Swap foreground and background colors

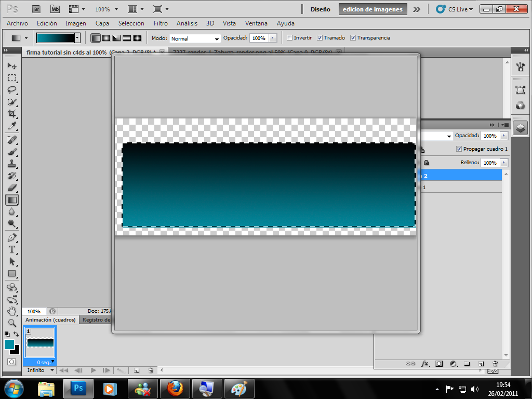tap(16, 334)
